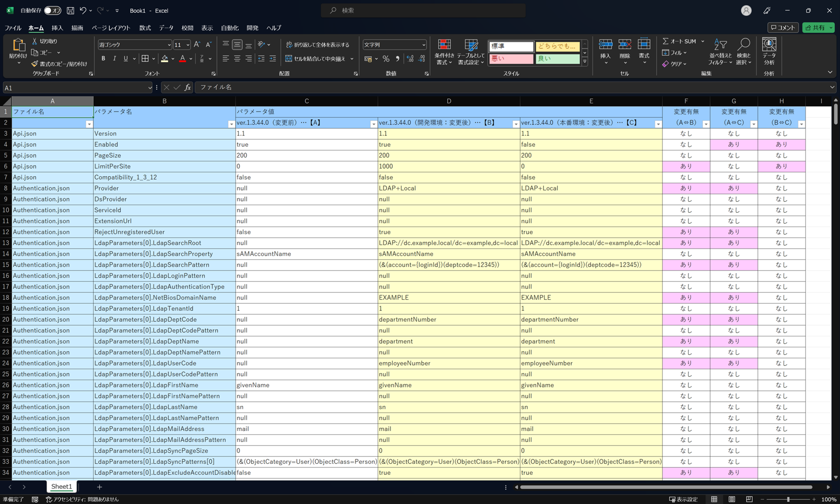The width and height of the screenshot is (840, 504).
Task: Switch to the Page Layout tab
Action: click(x=111, y=28)
